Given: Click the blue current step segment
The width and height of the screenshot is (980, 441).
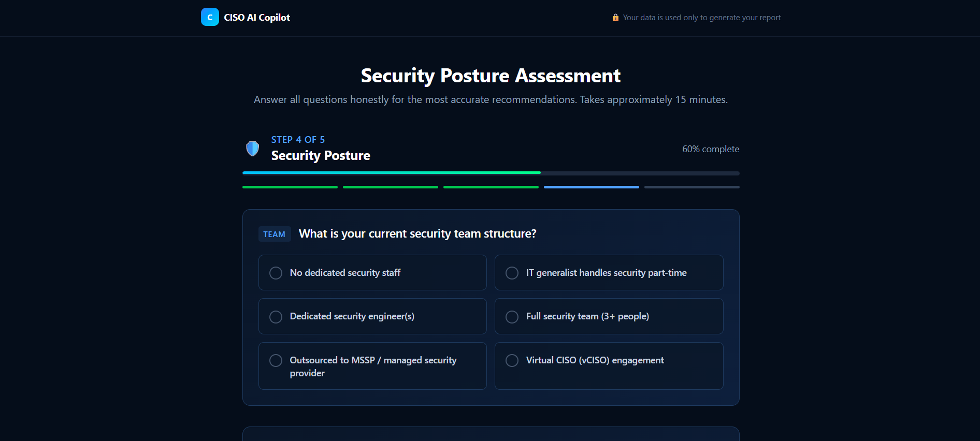Looking at the screenshot, I should (591, 187).
